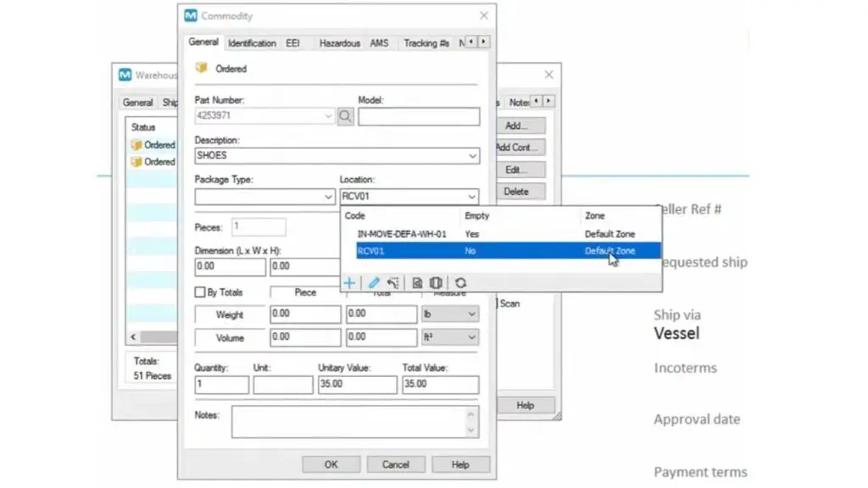The height and width of the screenshot is (488, 868).
Task: Open the Identification tab
Action: (252, 42)
